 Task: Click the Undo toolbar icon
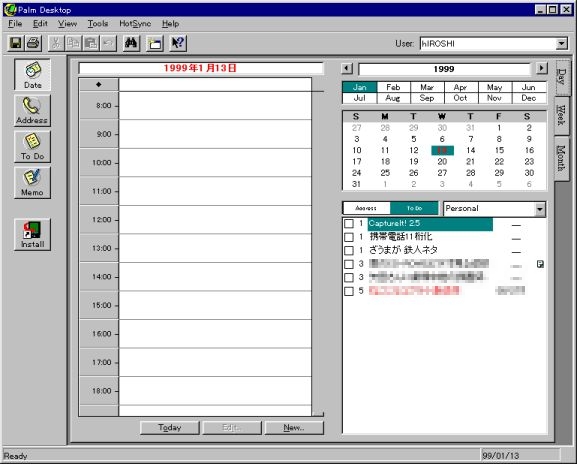[x=108, y=43]
